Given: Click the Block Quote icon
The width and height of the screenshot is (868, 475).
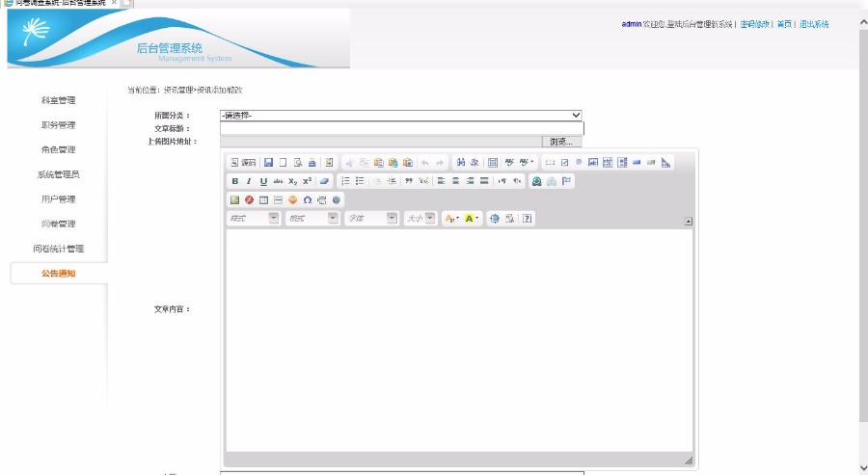Looking at the screenshot, I should click(409, 181).
